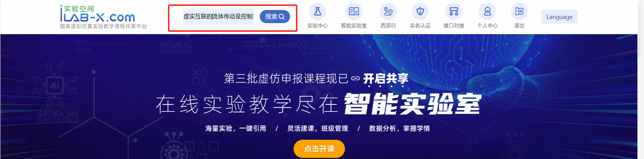The height and width of the screenshot is (159, 644).
Task: Open 实验中心 via the flask icon
Action: (x=318, y=11)
